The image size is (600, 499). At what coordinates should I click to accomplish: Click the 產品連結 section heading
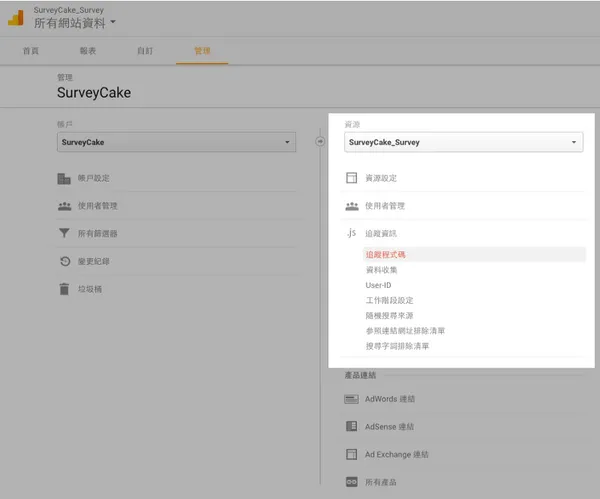(x=360, y=375)
